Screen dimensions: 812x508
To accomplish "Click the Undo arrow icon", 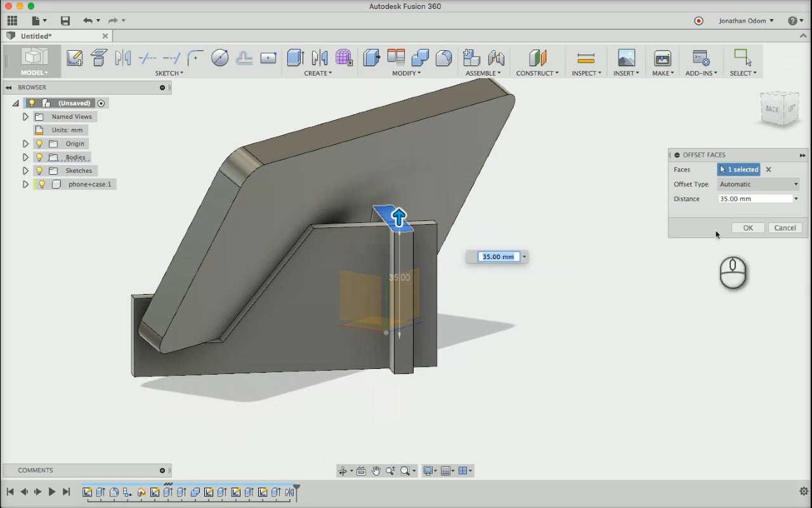I will (88, 21).
